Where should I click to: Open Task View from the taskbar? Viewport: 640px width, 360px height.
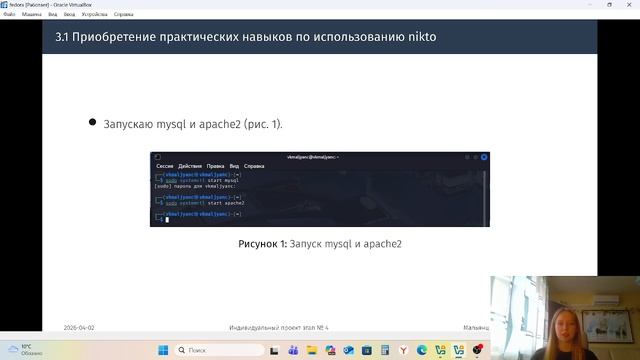tap(274, 350)
